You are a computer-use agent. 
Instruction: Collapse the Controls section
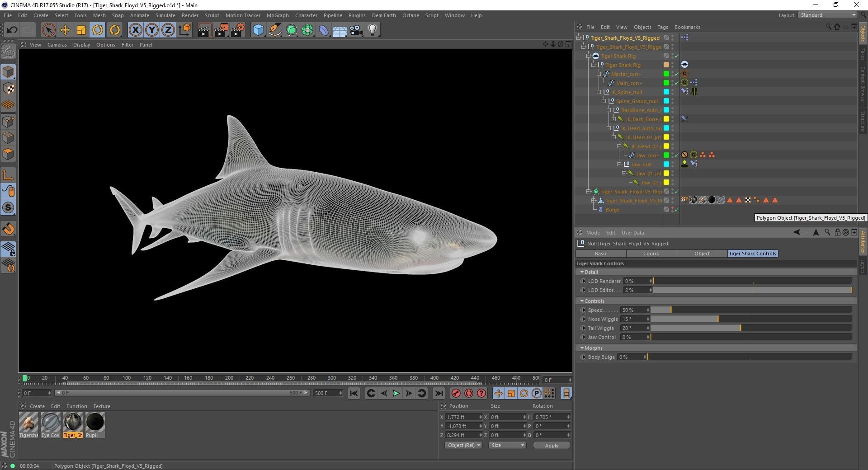coord(582,301)
